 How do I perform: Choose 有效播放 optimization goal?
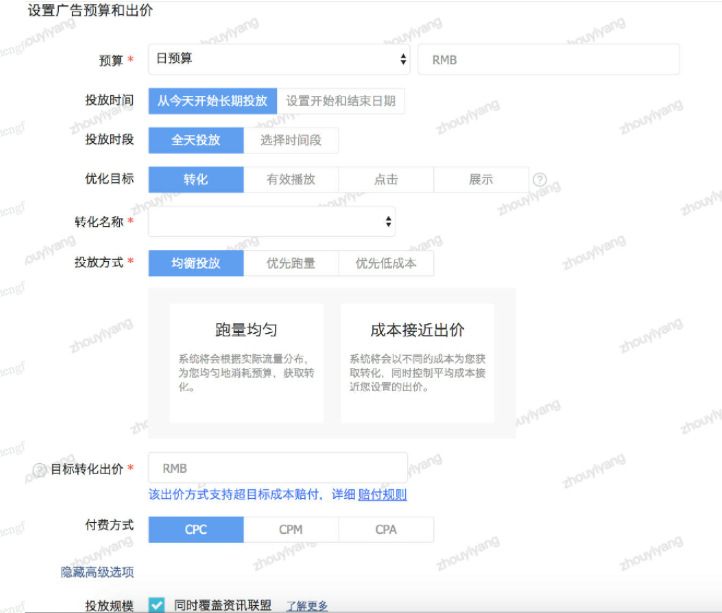pos(290,180)
